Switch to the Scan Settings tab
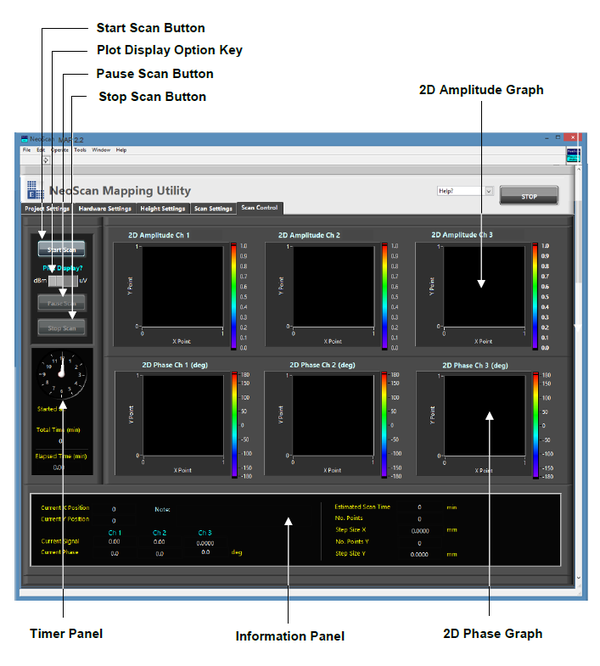The height and width of the screenshot is (666, 600). [213, 209]
